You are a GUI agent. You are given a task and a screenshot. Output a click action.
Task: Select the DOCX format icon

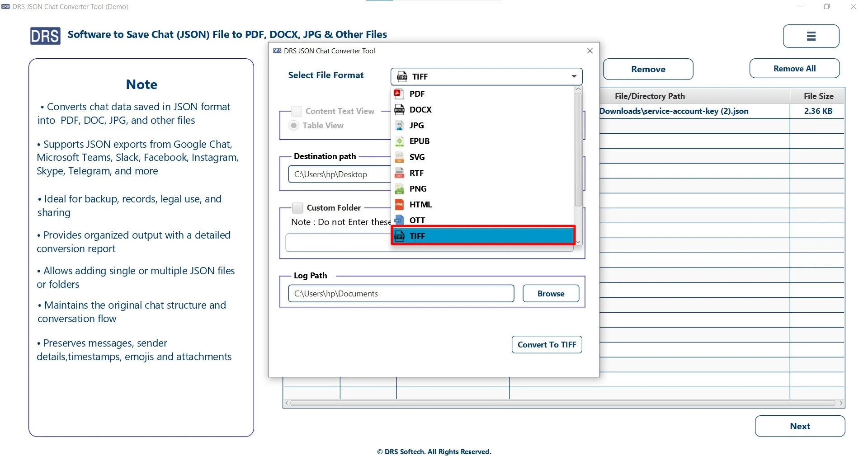[400, 109]
